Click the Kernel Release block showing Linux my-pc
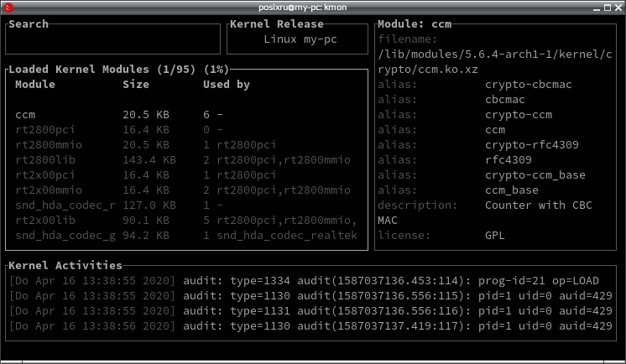 [x=297, y=39]
